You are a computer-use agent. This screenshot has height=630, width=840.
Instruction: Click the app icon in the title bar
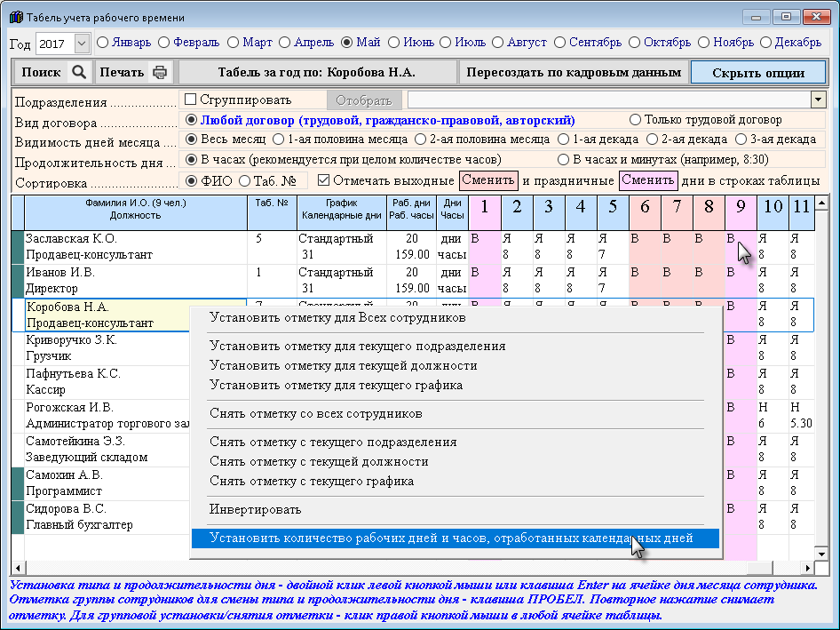point(17,17)
